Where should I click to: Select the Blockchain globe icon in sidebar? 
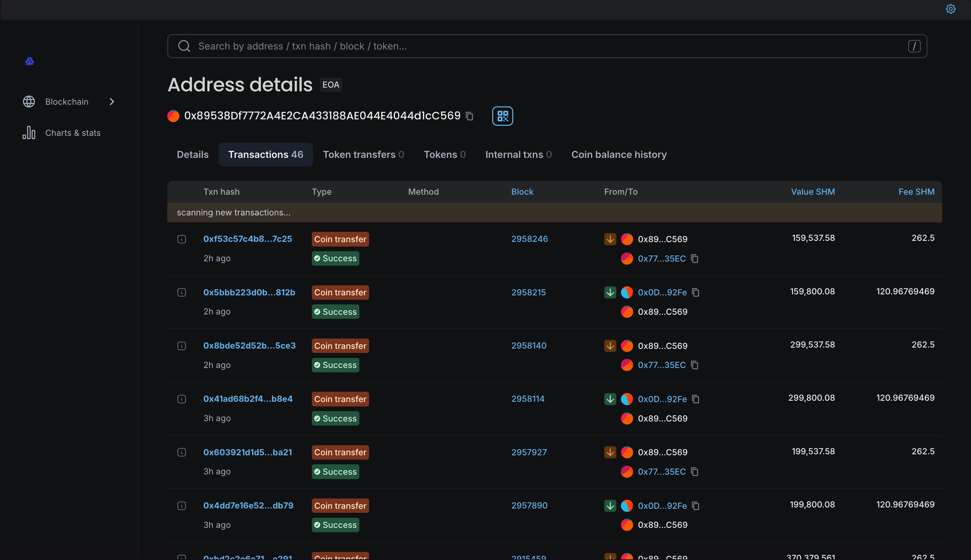(x=28, y=102)
